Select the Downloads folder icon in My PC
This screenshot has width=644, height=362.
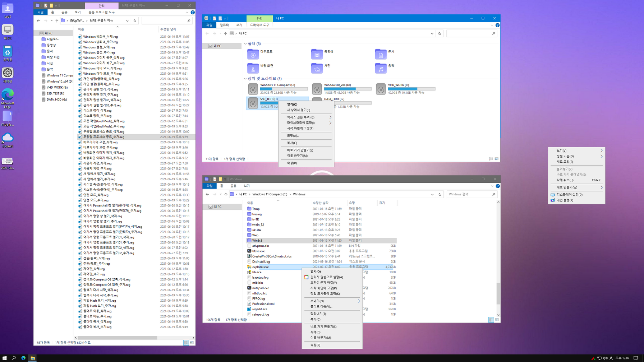click(253, 54)
